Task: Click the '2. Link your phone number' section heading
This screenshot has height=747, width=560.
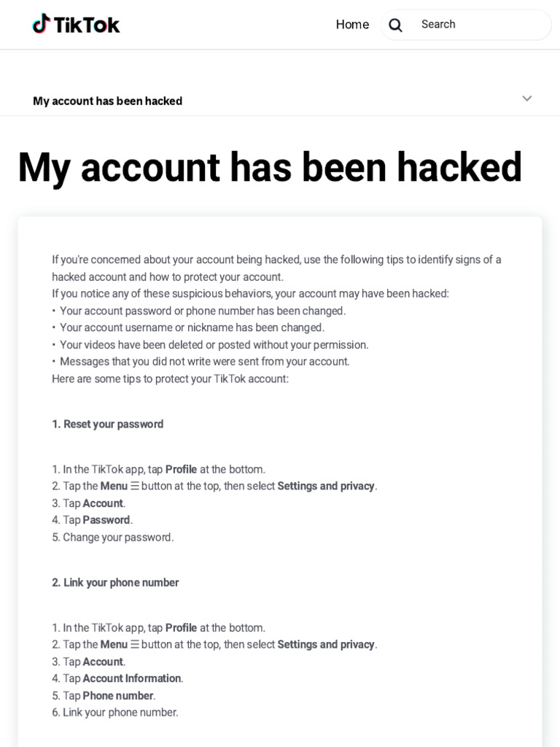Action: pos(115,582)
